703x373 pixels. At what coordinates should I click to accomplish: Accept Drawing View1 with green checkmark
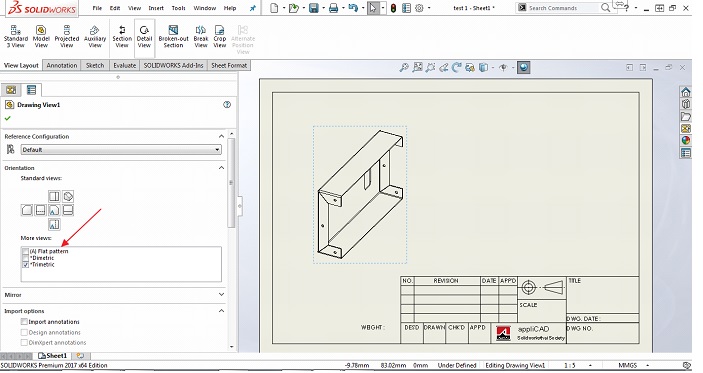point(8,118)
